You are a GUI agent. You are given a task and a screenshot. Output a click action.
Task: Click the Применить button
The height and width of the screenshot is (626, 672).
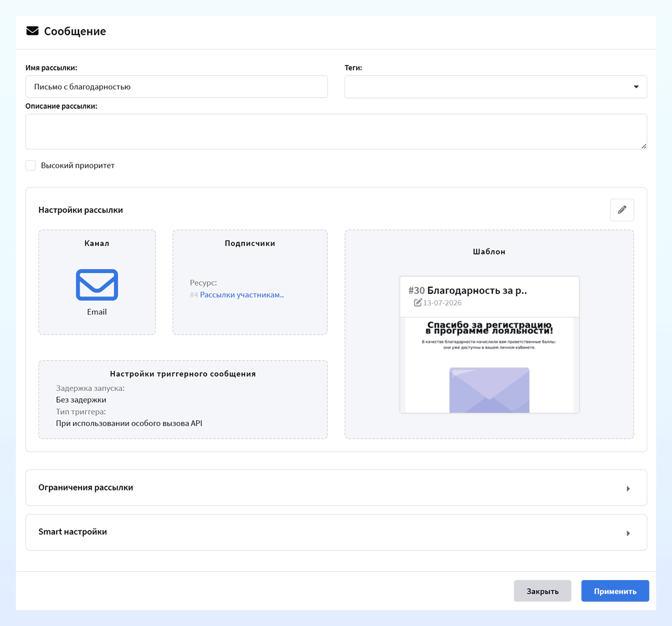[x=615, y=591]
